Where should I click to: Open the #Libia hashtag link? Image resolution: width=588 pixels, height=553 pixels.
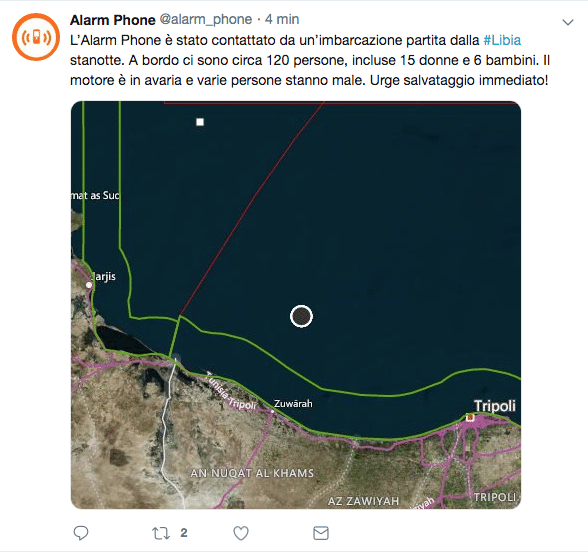pyautogui.click(x=502, y=40)
